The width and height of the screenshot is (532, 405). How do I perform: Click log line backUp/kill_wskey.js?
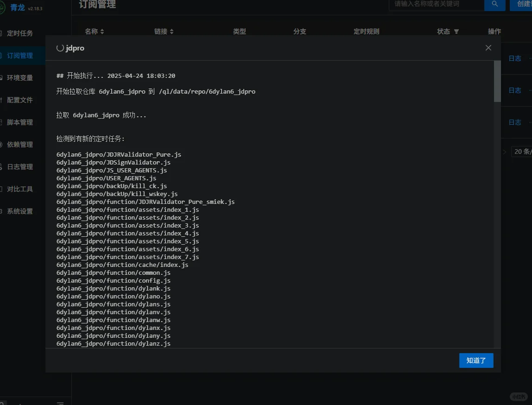point(117,194)
